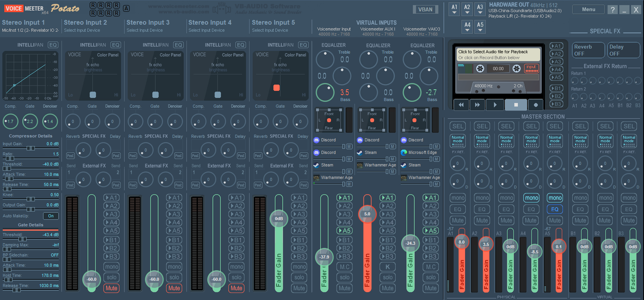Click Warhammer Age icon in Voicemeeter VAIO3 column

pyautogui.click(x=404, y=177)
